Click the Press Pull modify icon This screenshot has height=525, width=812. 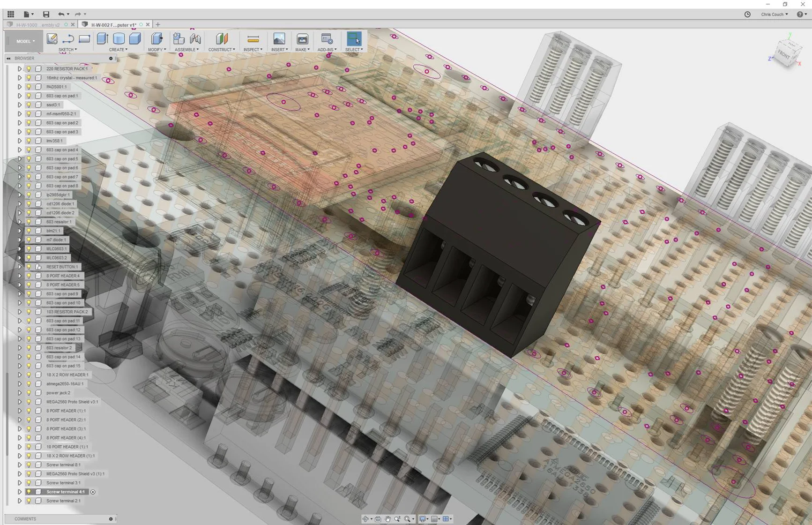157,38
